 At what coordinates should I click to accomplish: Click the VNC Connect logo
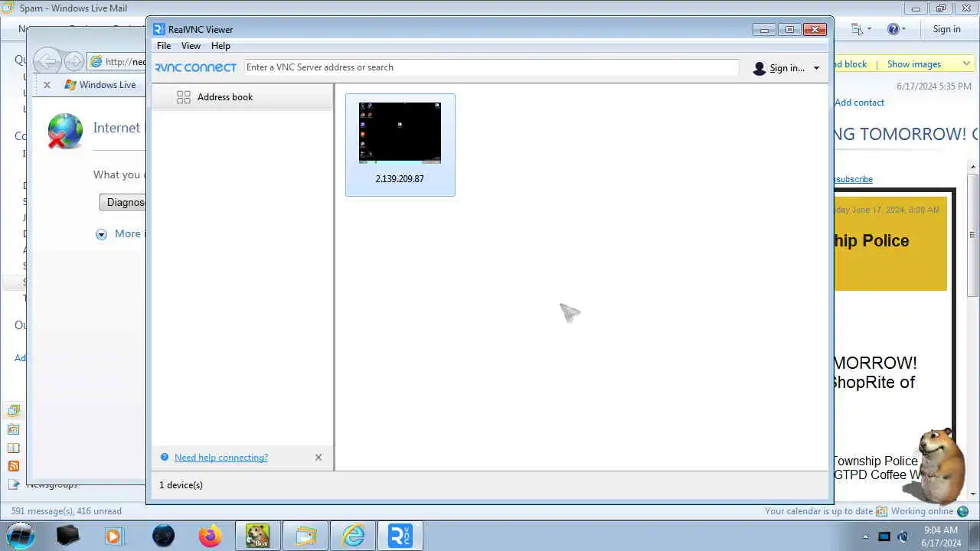click(196, 67)
